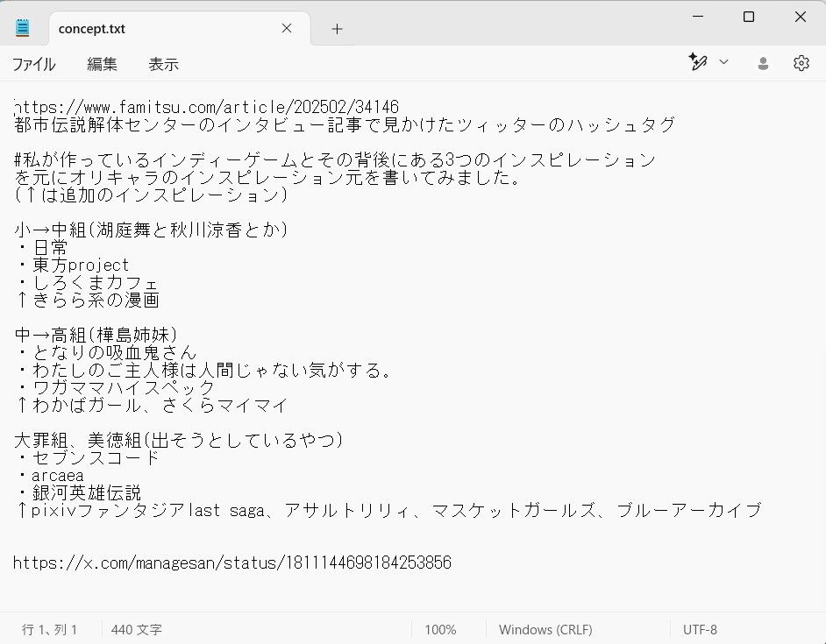Viewport: 826px width, 644px height.
Task: Add a new tab with plus button
Action: (337, 29)
